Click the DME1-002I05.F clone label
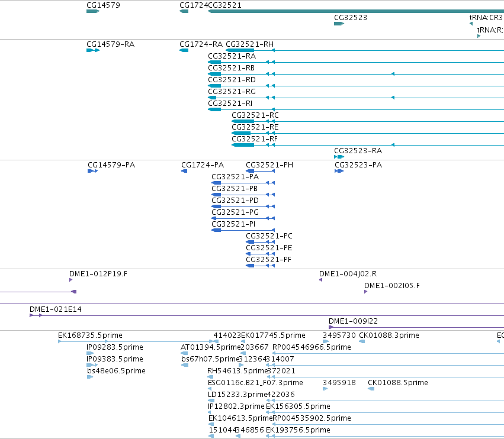 click(x=392, y=286)
